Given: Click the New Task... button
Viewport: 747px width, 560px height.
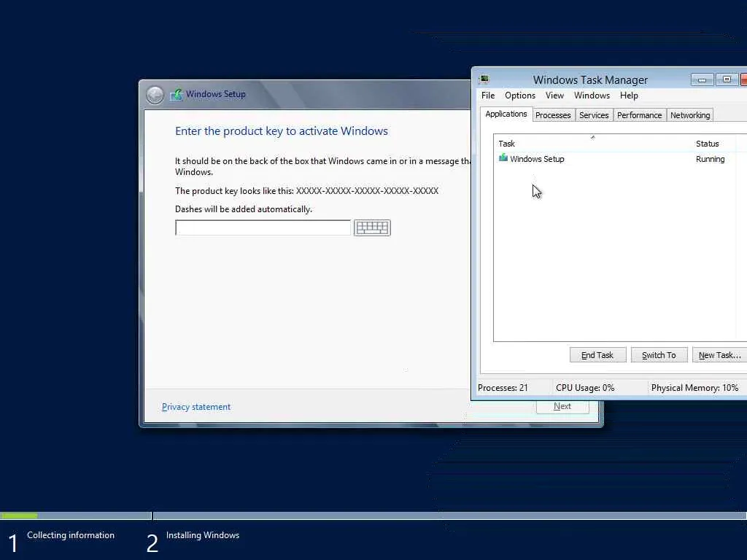Looking at the screenshot, I should (x=719, y=355).
